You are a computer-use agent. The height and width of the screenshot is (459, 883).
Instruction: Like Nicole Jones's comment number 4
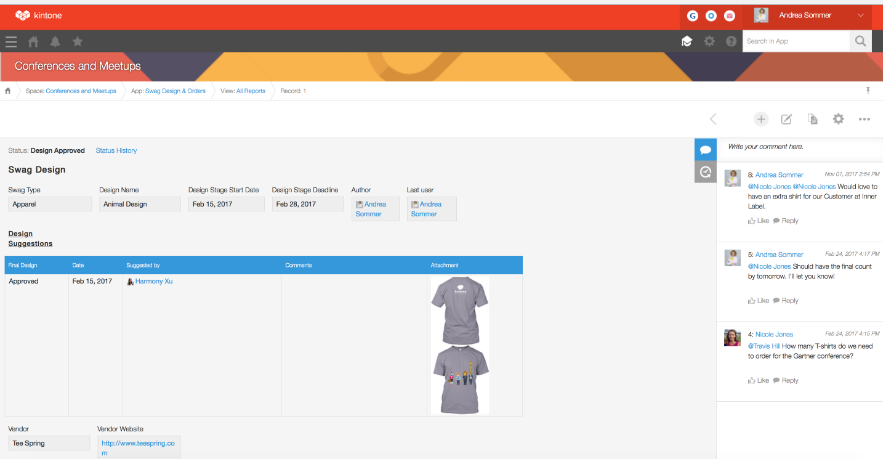pos(757,380)
